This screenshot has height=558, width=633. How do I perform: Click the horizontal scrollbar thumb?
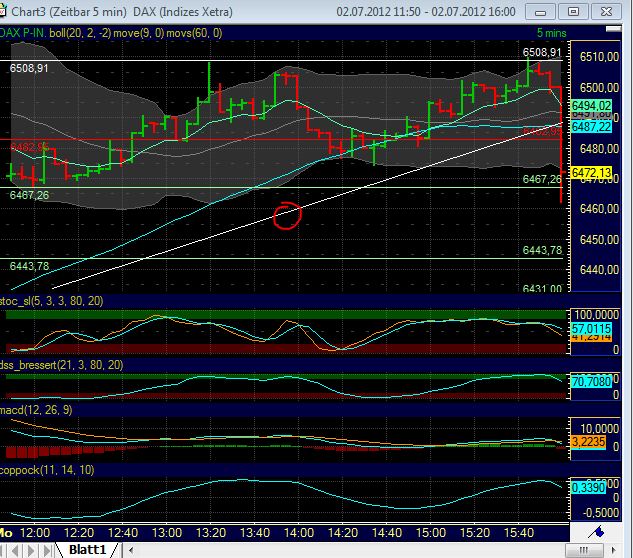click(584, 550)
